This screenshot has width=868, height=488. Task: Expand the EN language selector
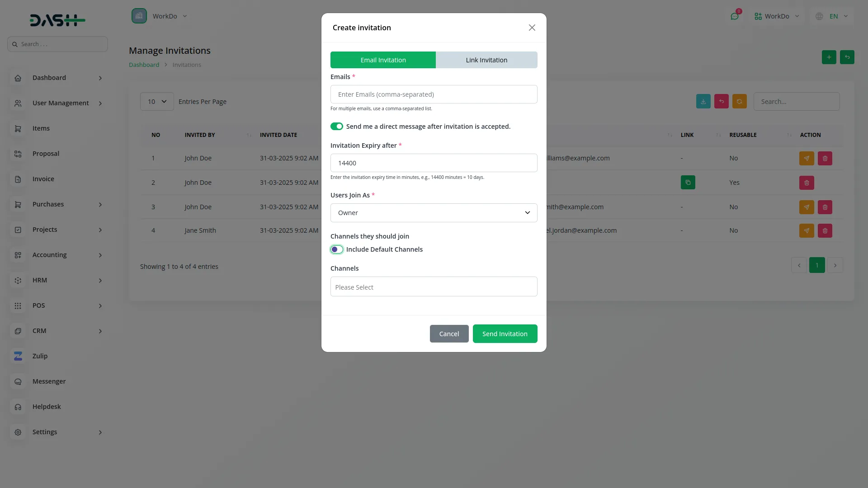tap(833, 16)
